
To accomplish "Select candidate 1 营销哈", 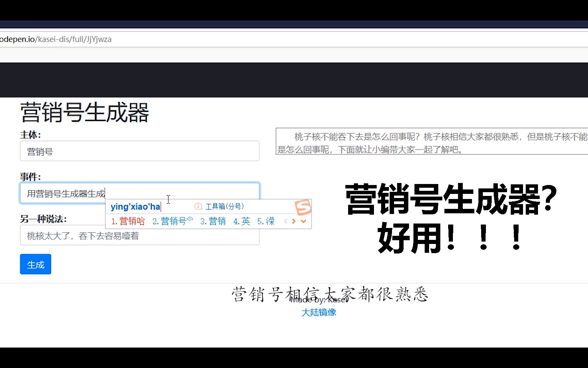I will pyautogui.click(x=128, y=221).
